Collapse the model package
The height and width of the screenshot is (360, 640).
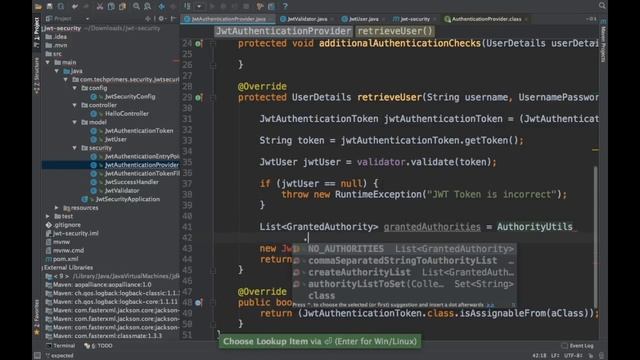click(x=75, y=122)
